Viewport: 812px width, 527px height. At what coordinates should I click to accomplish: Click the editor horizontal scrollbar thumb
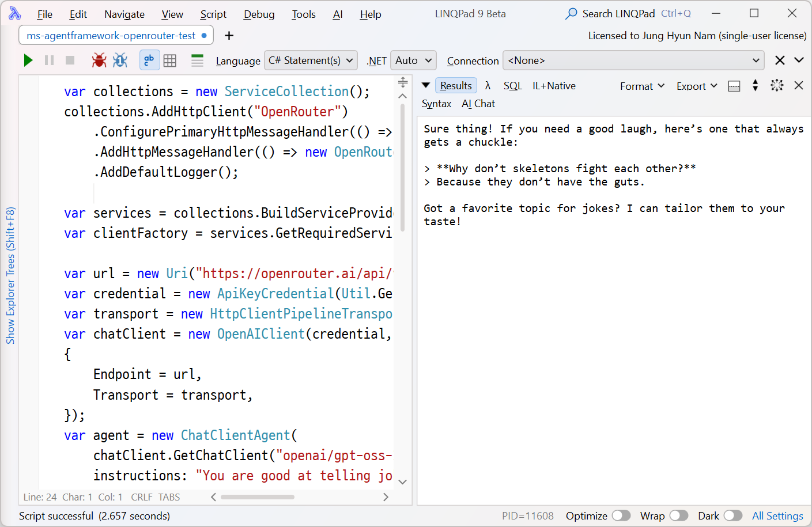257,497
